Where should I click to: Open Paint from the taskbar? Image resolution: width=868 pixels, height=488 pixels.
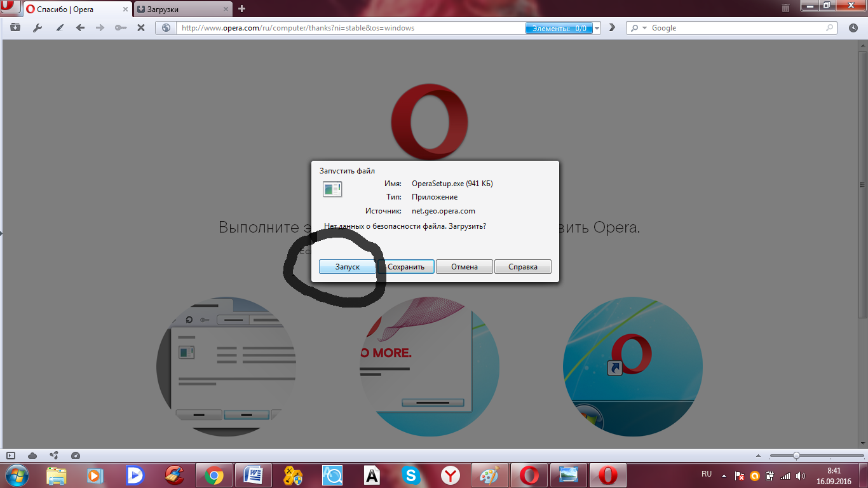489,475
